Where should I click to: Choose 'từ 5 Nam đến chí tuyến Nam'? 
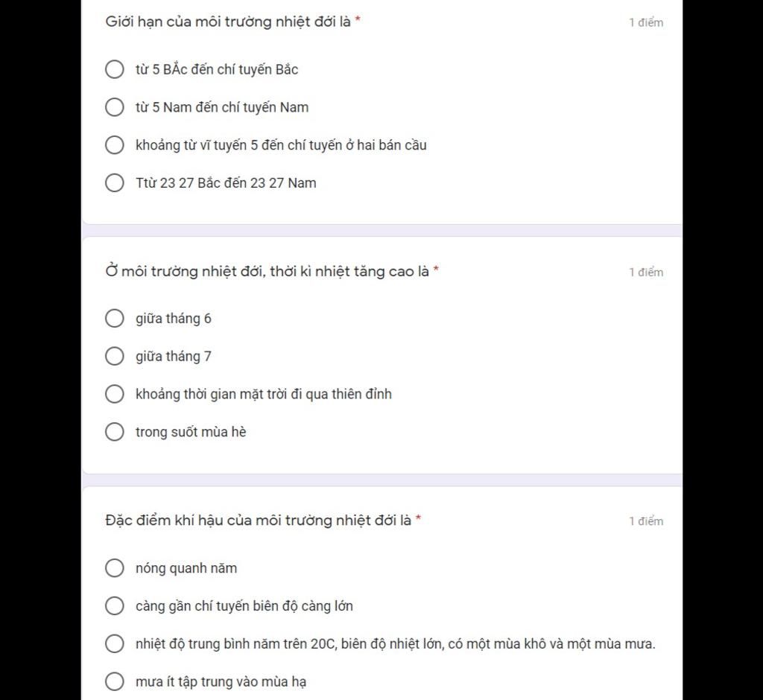coord(114,107)
